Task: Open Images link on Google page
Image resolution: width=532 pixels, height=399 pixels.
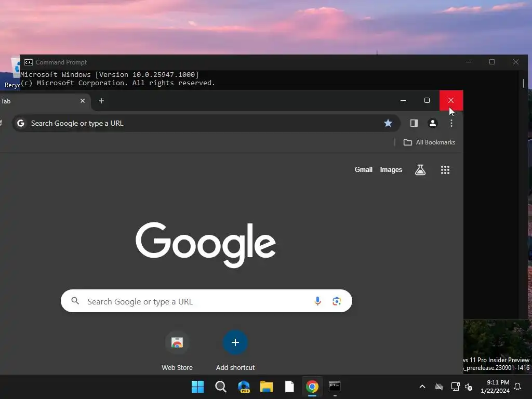Action: click(391, 170)
